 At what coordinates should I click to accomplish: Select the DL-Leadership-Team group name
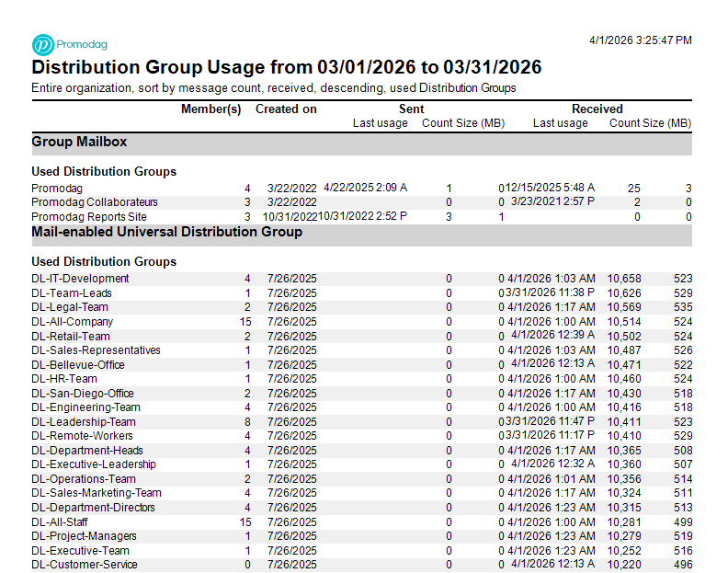pyautogui.click(x=83, y=421)
